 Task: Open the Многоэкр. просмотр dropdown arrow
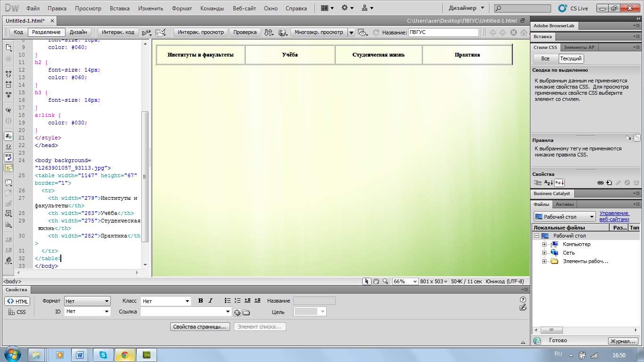pos(351,33)
